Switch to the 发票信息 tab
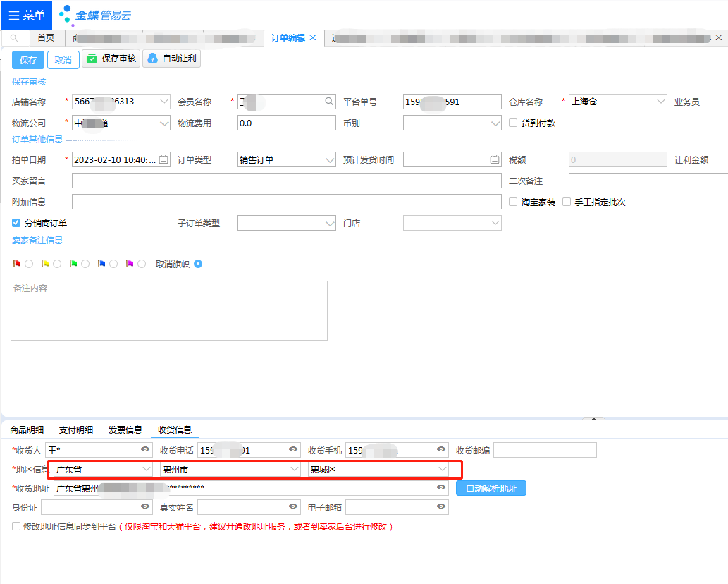 [125, 430]
